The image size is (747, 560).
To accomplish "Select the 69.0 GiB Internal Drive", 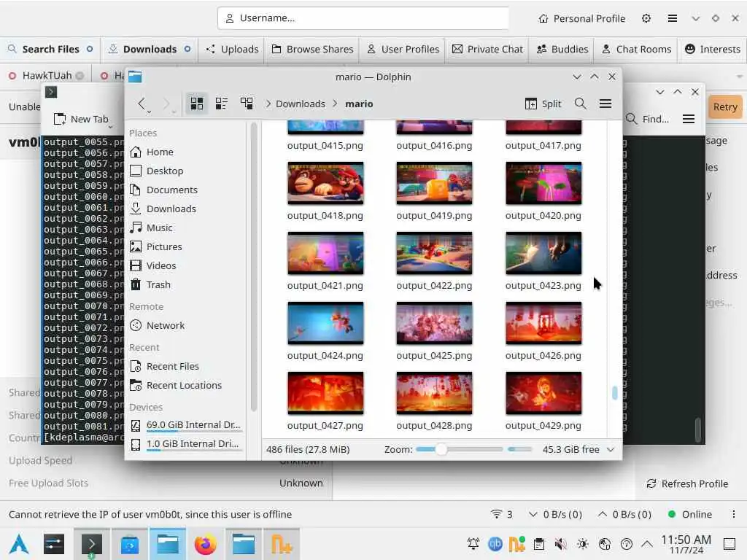I will point(187,425).
